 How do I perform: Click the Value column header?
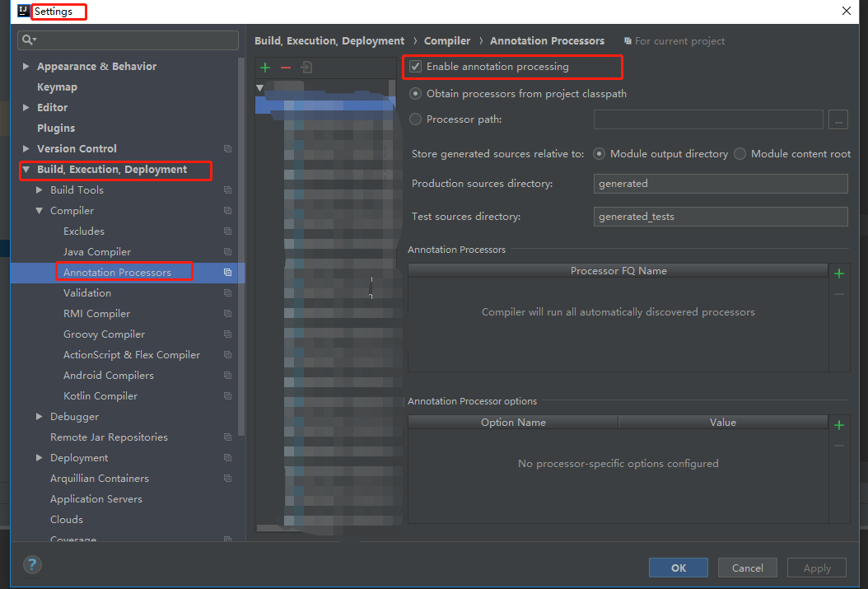(x=723, y=423)
